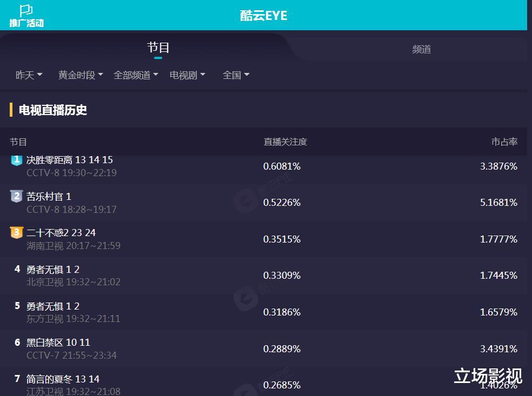This screenshot has width=532, height=396.
Task: Click the 节目 column header
Action: pyautogui.click(x=18, y=142)
